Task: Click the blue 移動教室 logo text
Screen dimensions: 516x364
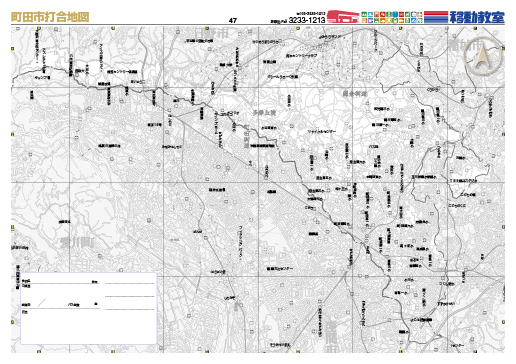Action: click(477, 17)
